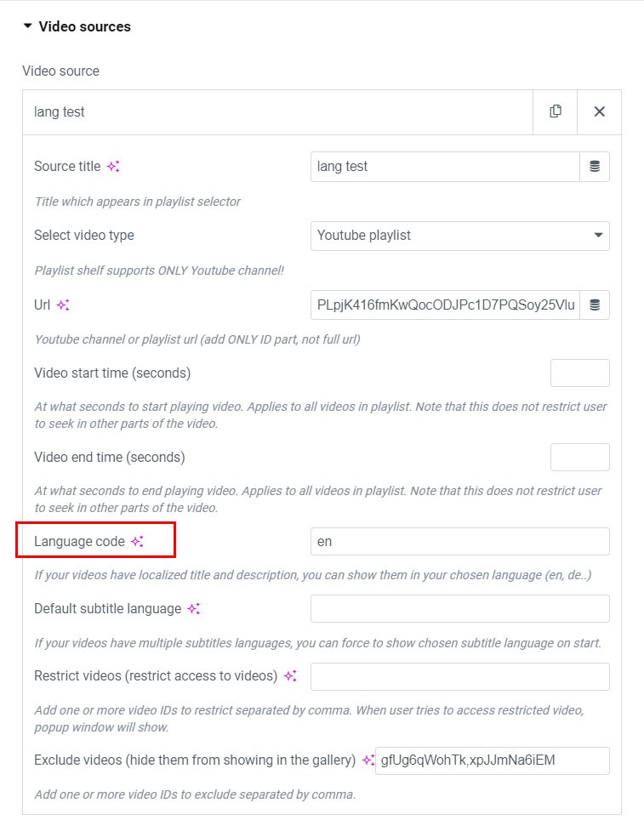Viewport: 644px width, 820px height.
Task: Click AI sparkle icon next to Url
Action: pyautogui.click(x=63, y=305)
